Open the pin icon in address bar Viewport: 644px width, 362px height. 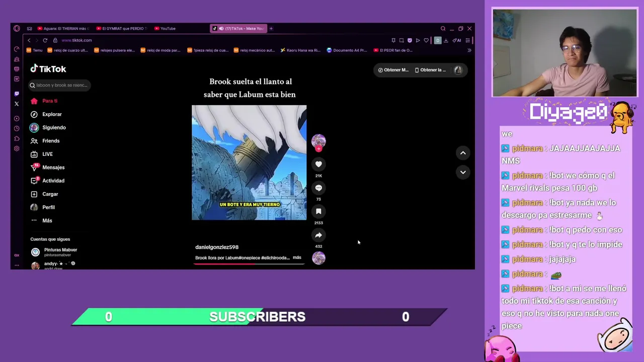click(393, 40)
